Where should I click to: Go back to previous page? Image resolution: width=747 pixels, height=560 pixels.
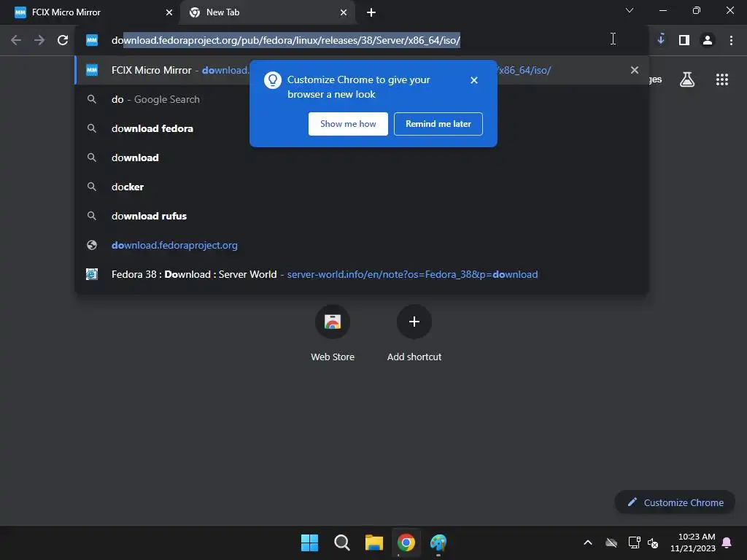pyautogui.click(x=16, y=40)
